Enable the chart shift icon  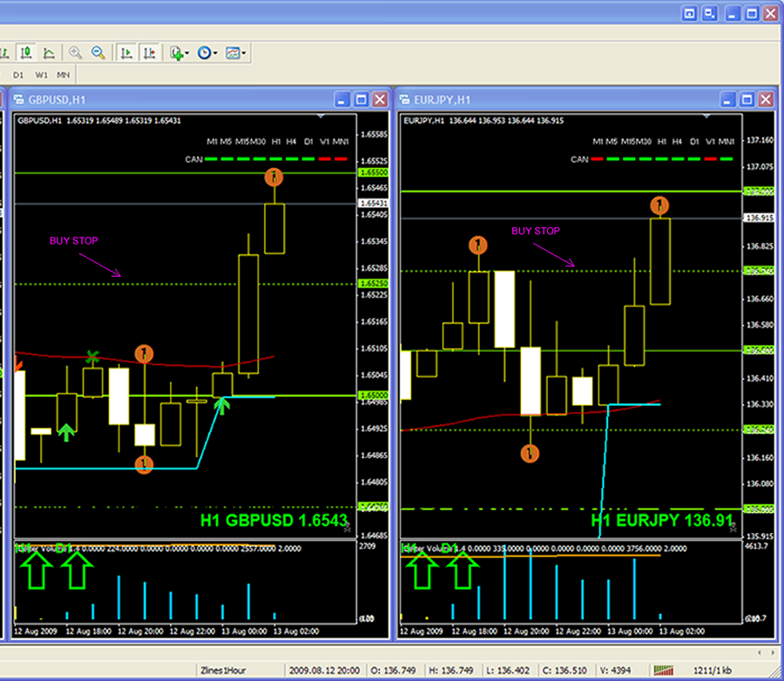click(150, 52)
